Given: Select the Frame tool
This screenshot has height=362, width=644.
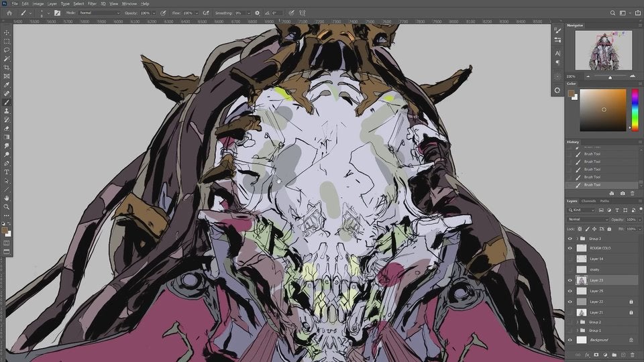Looking at the screenshot, I should 7,76.
